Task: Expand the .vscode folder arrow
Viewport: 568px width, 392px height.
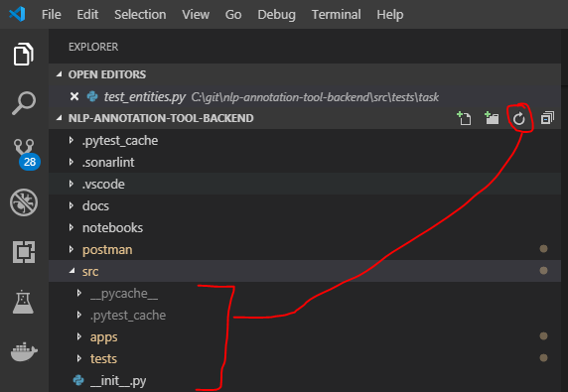Action: coord(71,184)
